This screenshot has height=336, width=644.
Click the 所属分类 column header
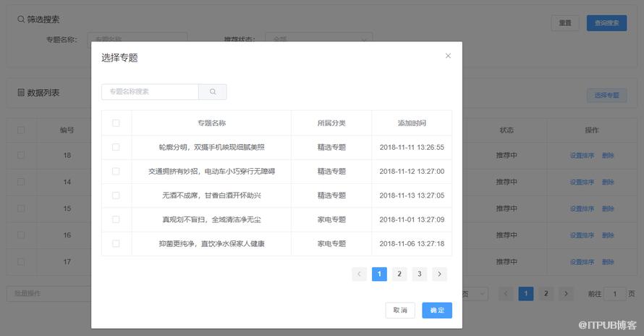tap(331, 123)
